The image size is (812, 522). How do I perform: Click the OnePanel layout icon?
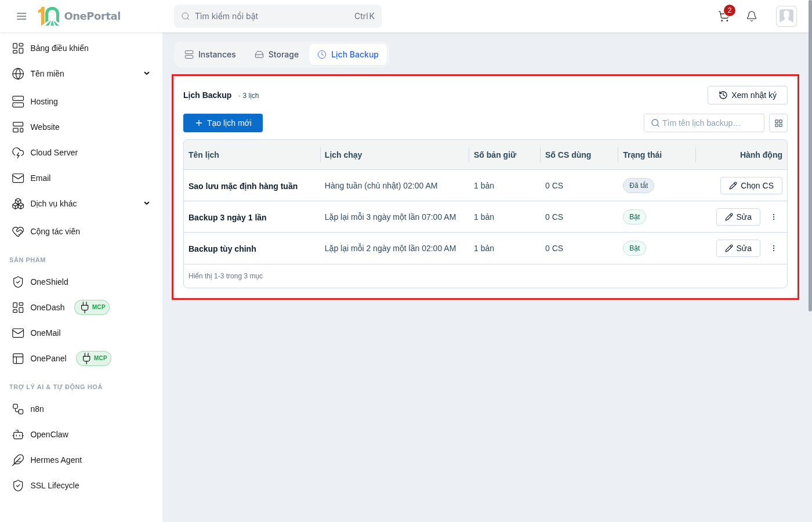(x=18, y=358)
